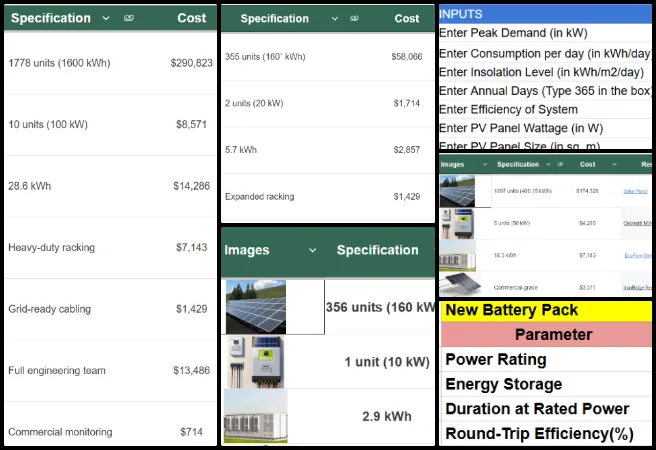The width and height of the screenshot is (656, 450).
Task: Click the yellow 'New Battery Pack' title cell
Action: coord(546,310)
